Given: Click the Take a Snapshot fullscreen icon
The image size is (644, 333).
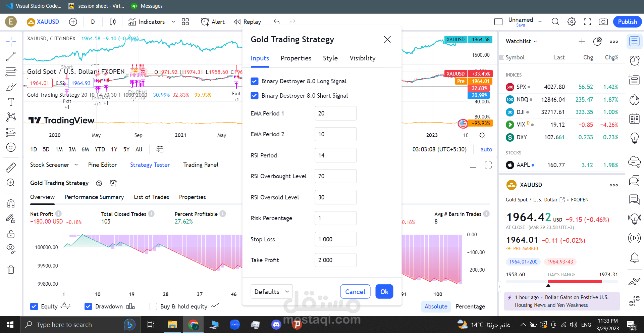Looking at the screenshot, I should coord(587,21).
